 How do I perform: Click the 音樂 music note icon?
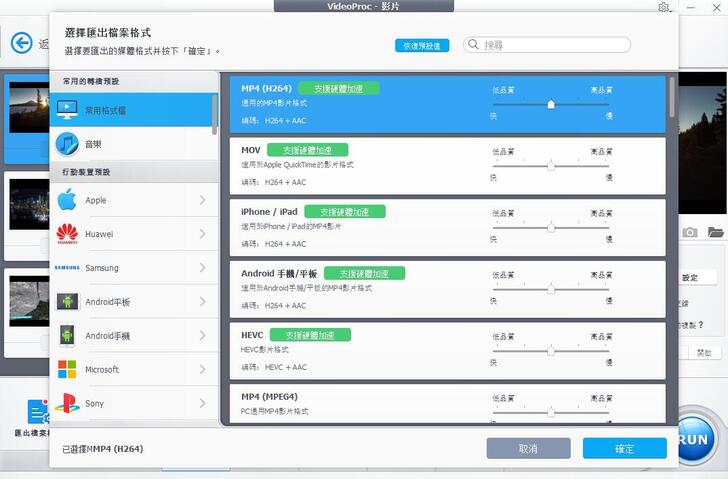tap(67, 144)
